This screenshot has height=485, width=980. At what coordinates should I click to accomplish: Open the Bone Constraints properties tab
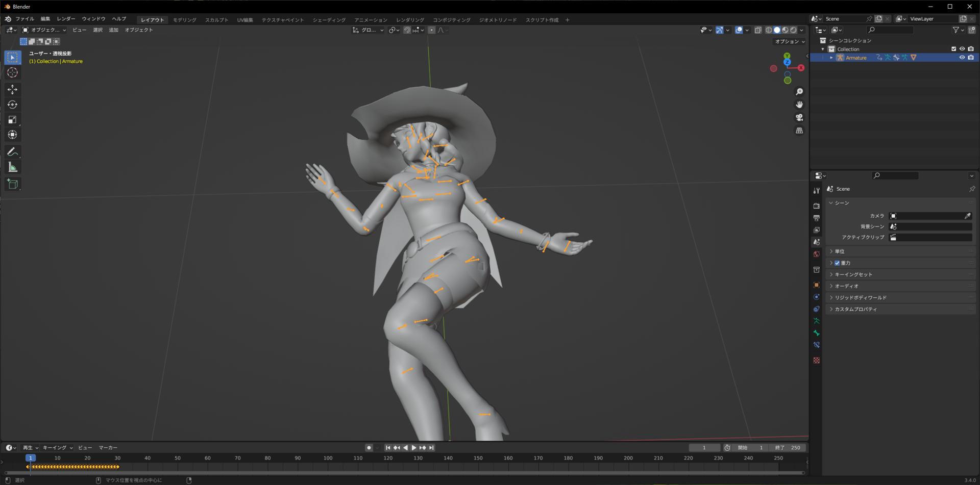point(817,345)
